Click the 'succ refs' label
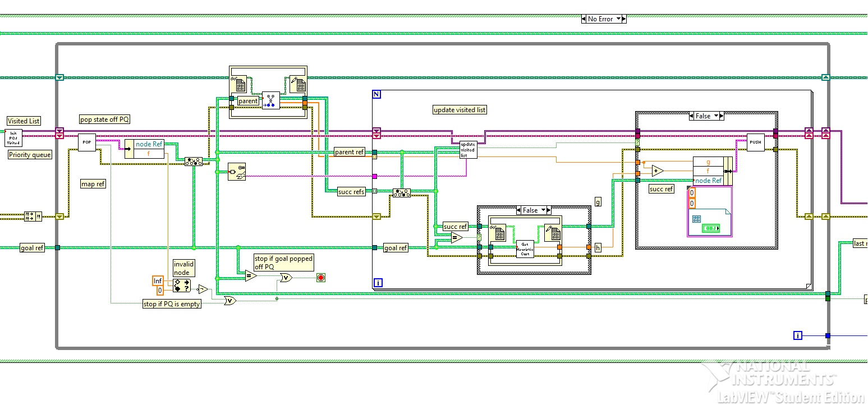This screenshot has width=868, height=405. point(351,192)
